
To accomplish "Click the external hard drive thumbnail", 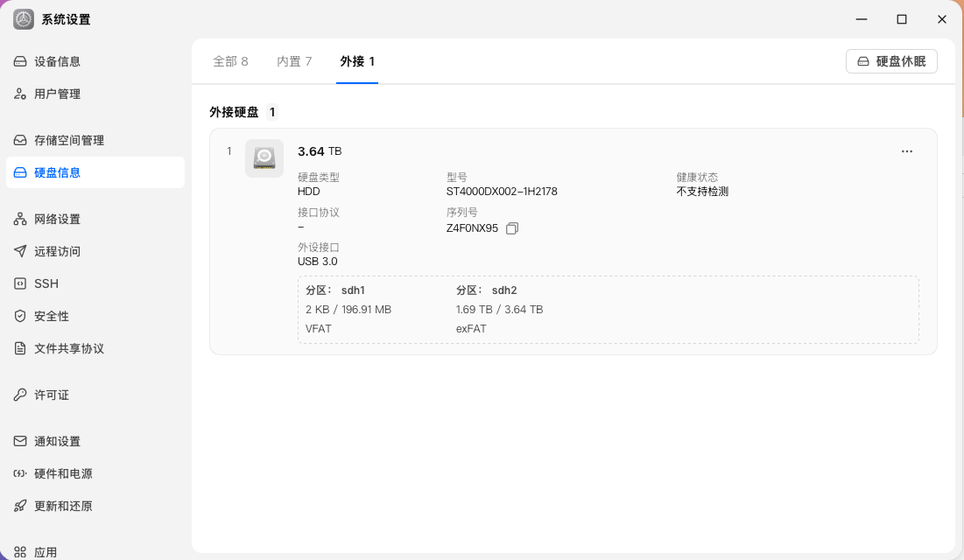I will tap(264, 158).
